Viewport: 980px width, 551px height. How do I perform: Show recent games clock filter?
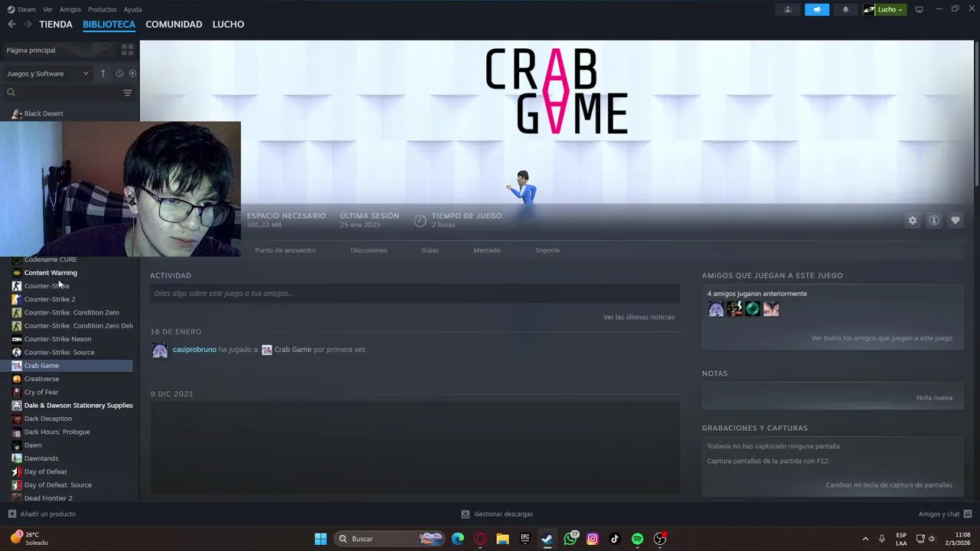tap(119, 73)
